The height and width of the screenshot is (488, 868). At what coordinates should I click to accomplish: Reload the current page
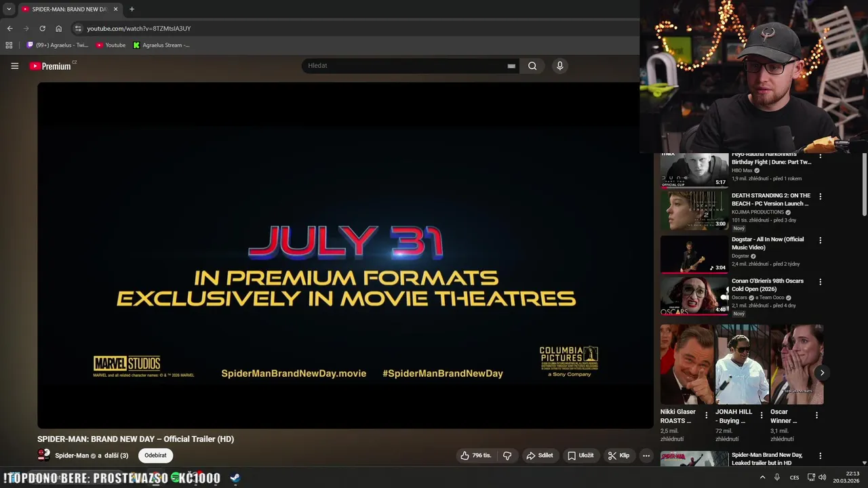point(42,28)
